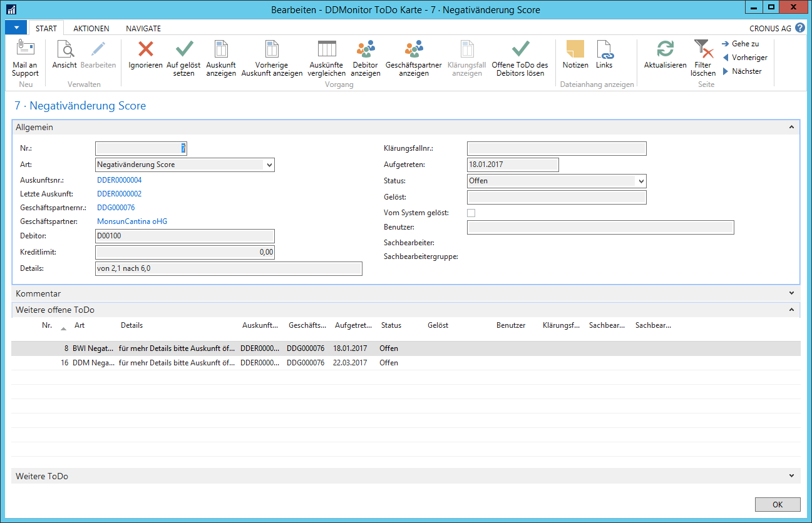Click application icon in title bar

11,9
